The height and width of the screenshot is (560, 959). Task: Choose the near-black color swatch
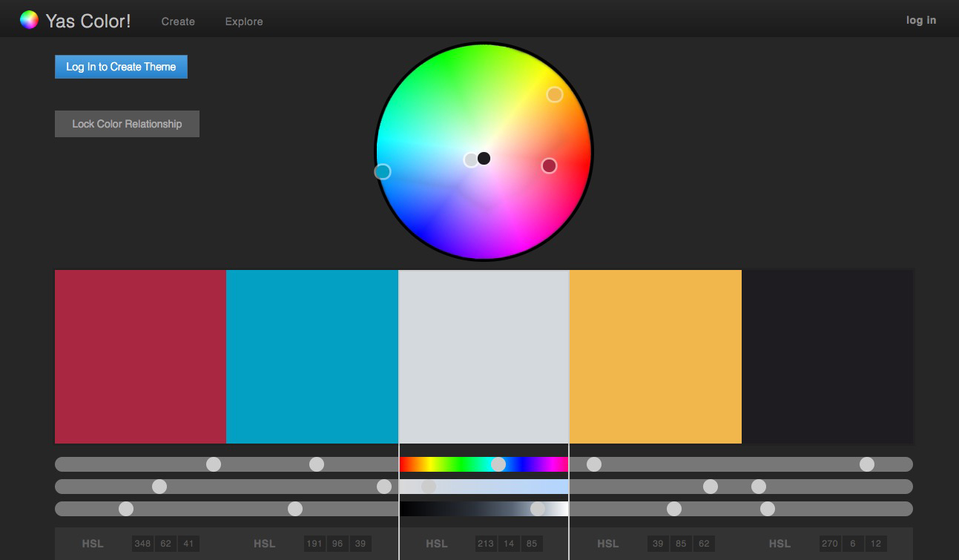827,356
